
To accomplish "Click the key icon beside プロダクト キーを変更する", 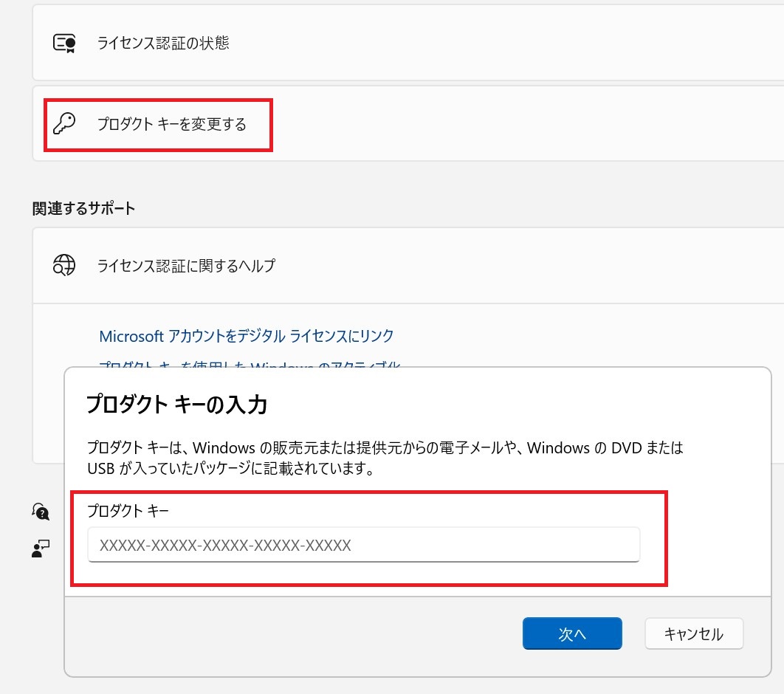I will pos(64,124).
